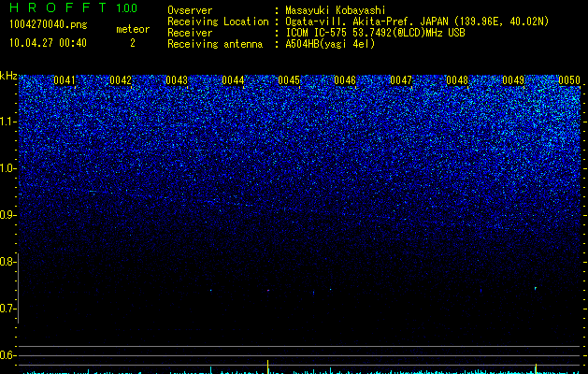This screenshot has width=588, height=374.
Task: Select A504HB(yagi 4el) antenna text
Action: pyautogui.click(x=330, y=44)
